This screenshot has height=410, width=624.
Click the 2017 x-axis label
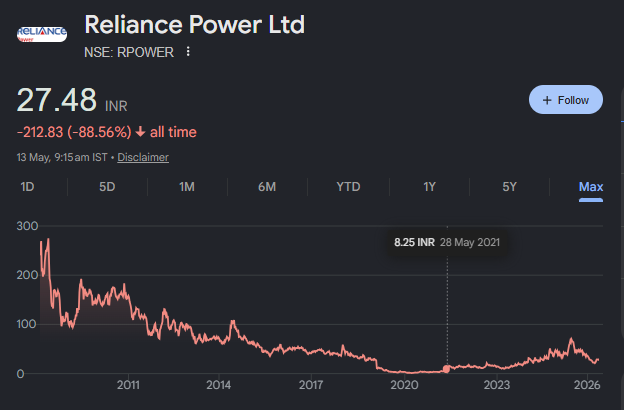[311, 385]
